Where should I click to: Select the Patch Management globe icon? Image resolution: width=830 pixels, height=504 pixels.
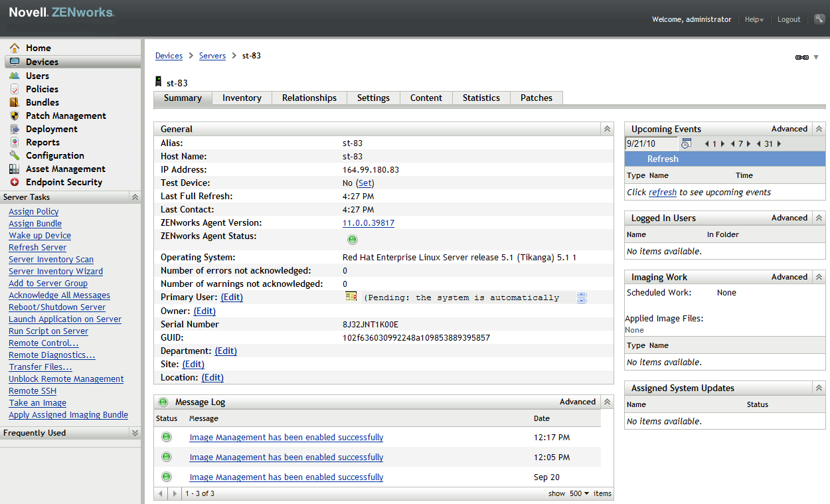tap(13, 115)
